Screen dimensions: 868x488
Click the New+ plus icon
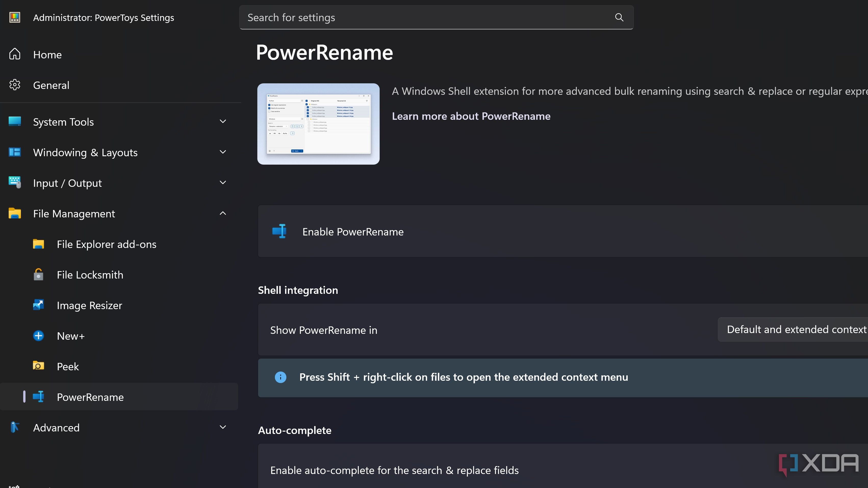(x=38, y=335)
